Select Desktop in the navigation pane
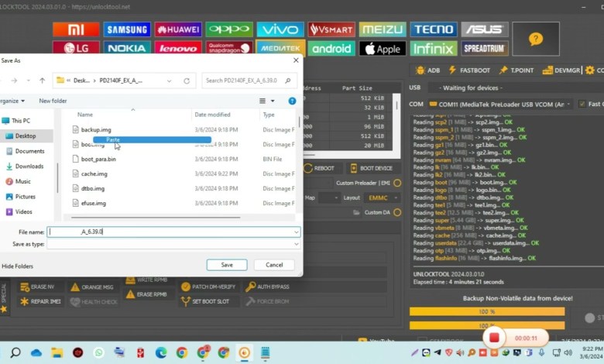Viewport: 604px width, 364px height. 25,136
